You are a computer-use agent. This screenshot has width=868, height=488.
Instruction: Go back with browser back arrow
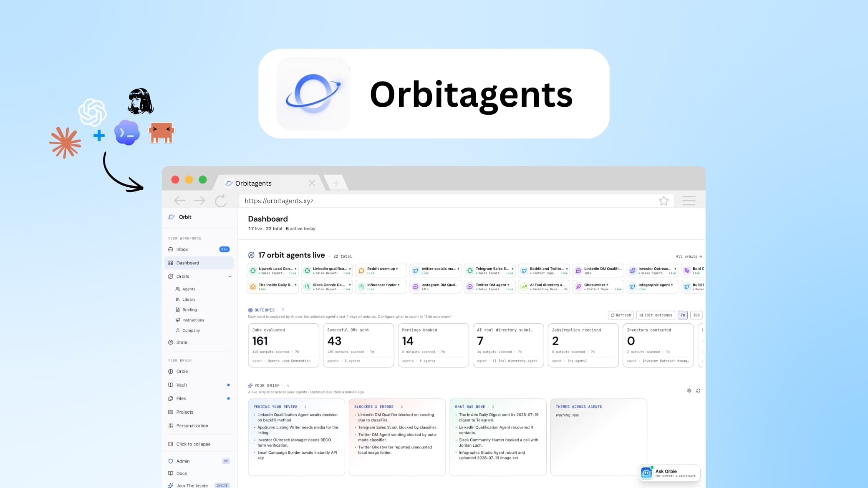[180, 201]
